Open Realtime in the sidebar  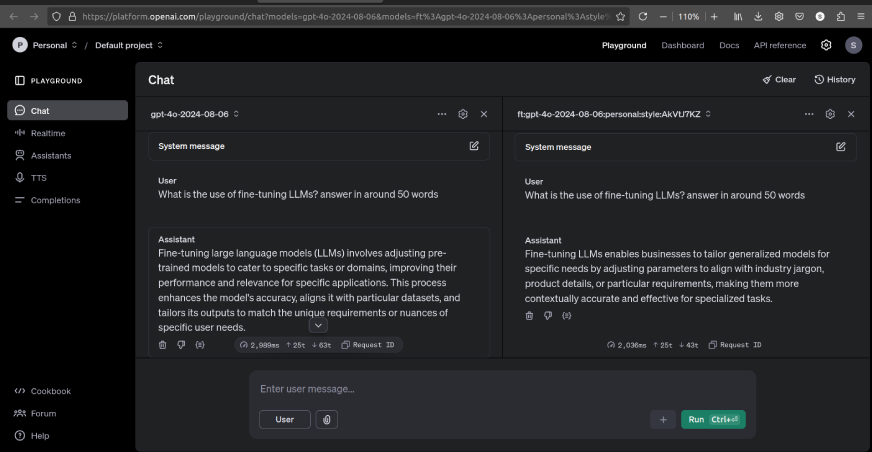pos(40,133)
